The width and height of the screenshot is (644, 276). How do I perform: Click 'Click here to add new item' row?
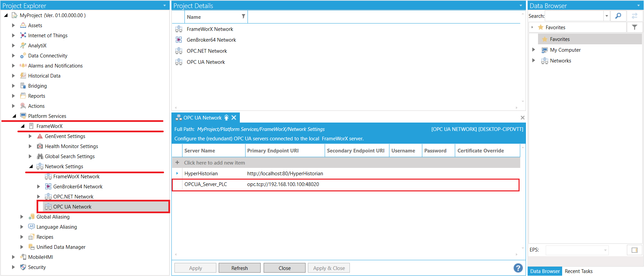[x=346, y=163]
